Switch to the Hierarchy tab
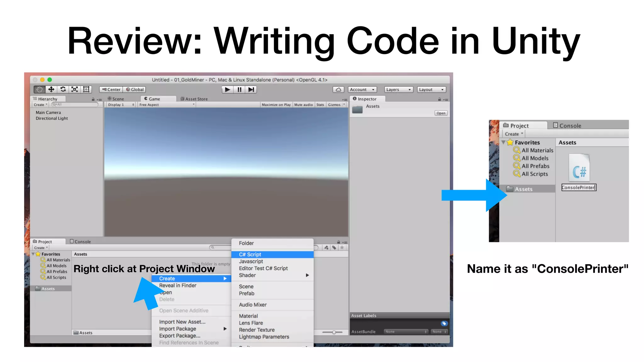The height and width of the screenshot is (362, 644). click(48, 99)
